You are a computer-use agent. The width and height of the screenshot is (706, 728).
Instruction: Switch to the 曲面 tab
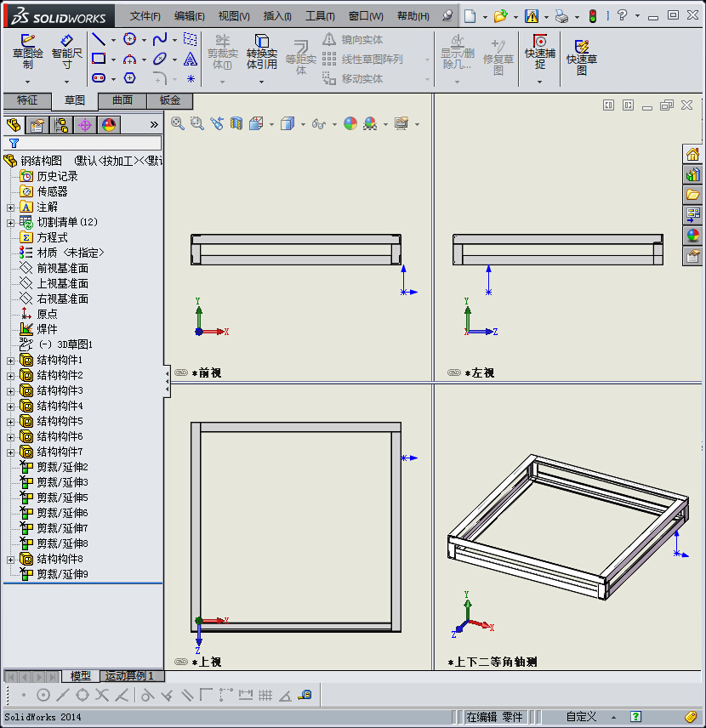pos(122,100)
